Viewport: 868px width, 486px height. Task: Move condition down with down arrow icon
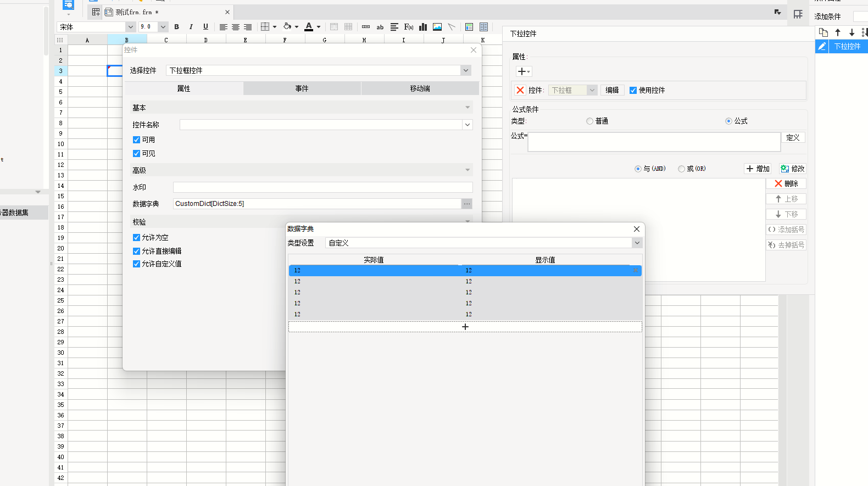(x=852, y=32)
